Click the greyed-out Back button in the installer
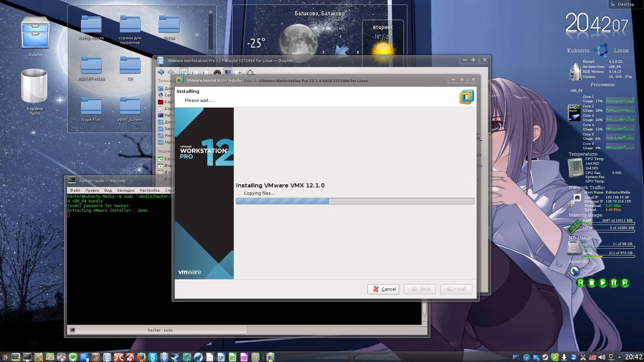 [x=420, y=289]
